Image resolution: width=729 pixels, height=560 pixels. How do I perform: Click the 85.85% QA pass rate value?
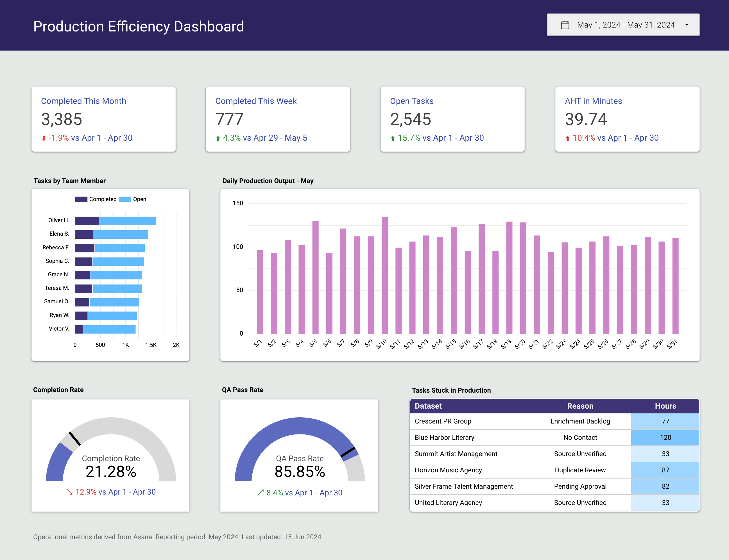tap(300, 472)
